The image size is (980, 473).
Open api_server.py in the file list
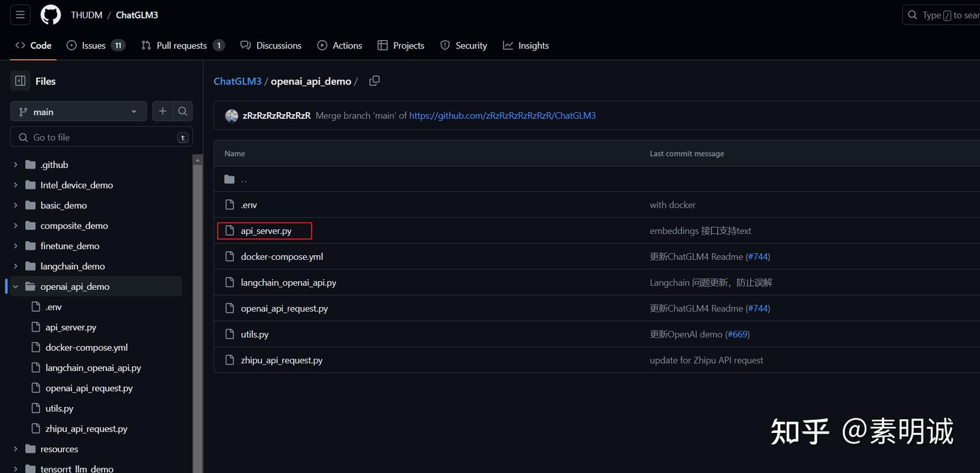(x=266, y=231)
